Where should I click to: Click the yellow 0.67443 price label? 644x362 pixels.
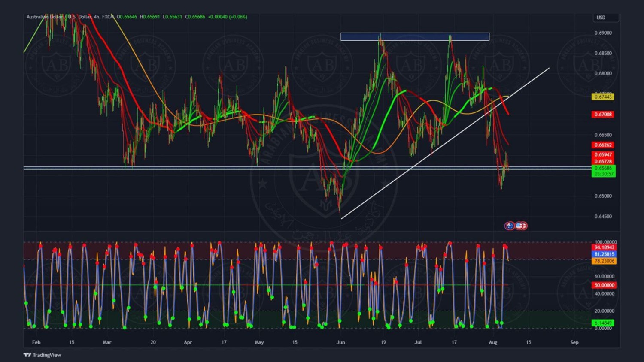(603, 97)
